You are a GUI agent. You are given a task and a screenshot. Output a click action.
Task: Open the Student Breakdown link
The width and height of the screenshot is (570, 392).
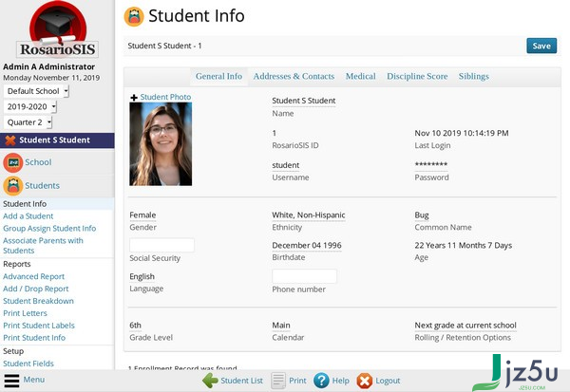coord(38,301)
